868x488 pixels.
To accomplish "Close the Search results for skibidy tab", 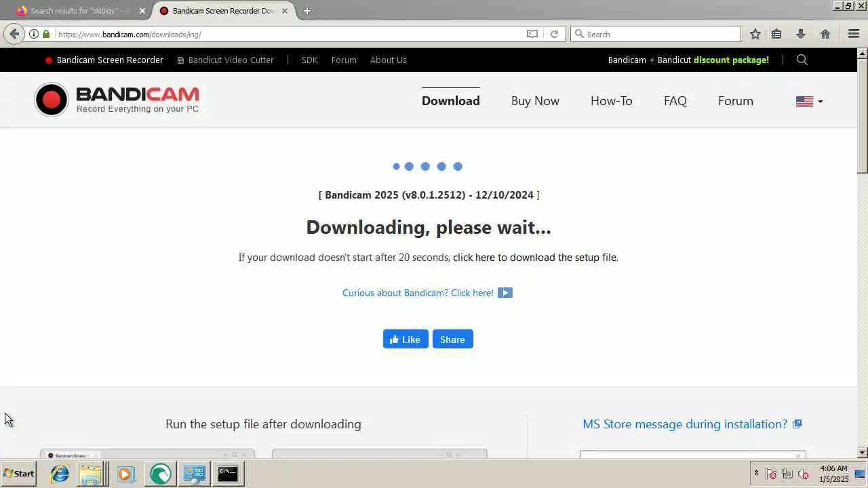I will tap(142, 11).
